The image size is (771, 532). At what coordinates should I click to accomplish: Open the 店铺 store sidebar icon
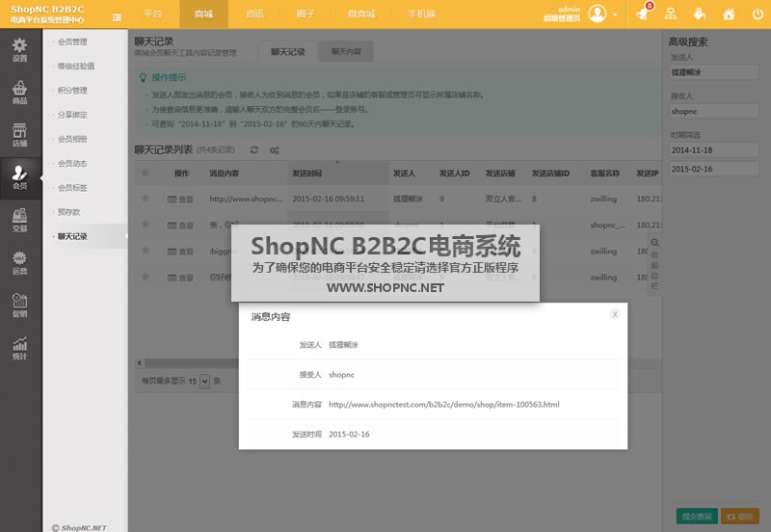(x=19, y=135)
